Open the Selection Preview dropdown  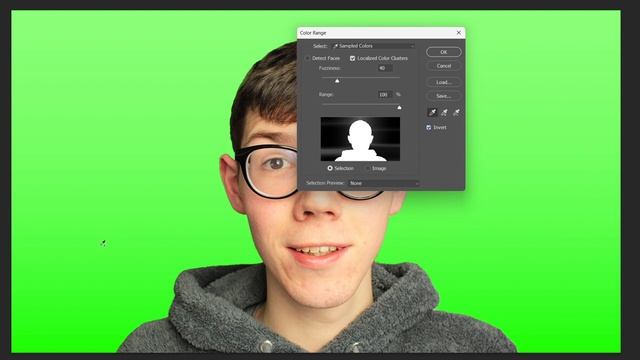[x=384, y=183]
